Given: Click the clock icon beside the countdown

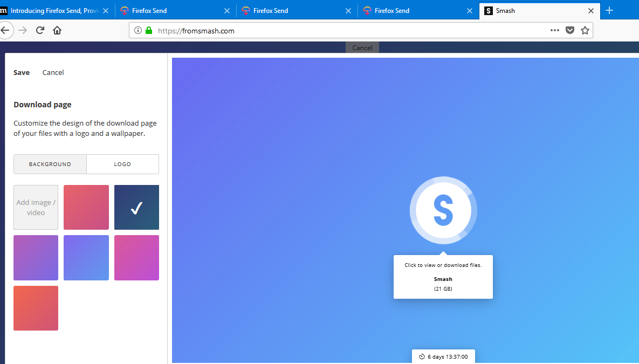Looking at the screenshot, I should (422, 356).
